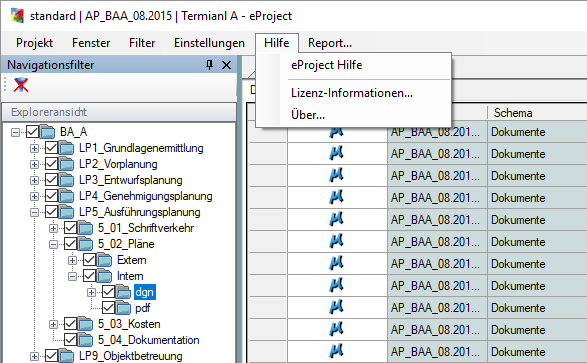Uncheck the LP5_Ausführungsplanung checkbox
This screenshot has height=363, width=587.
tap(51, 212)
